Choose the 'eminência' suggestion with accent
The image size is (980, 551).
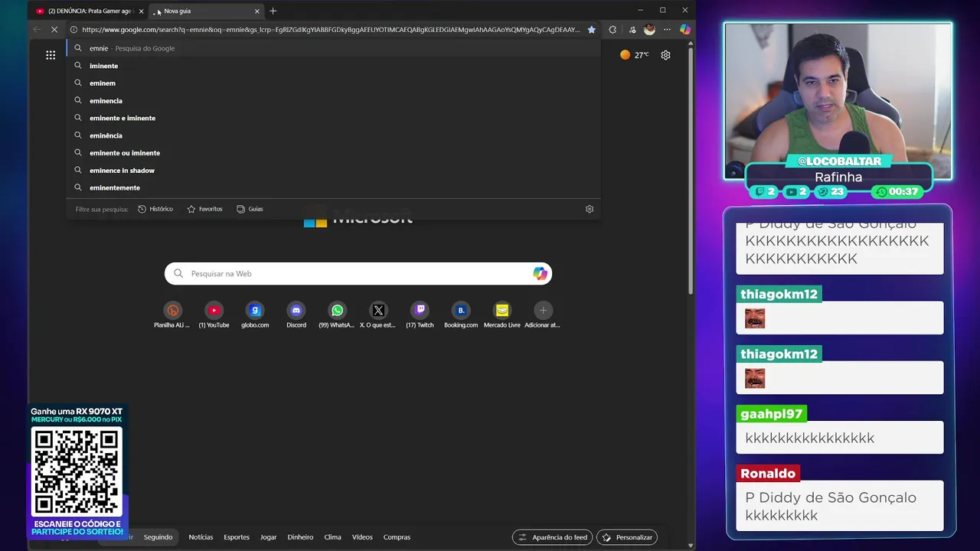(x=333, y=135)
